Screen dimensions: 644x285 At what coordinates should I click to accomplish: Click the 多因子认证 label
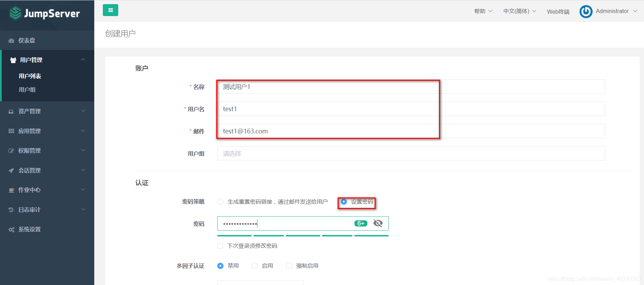click(x=191, y=266)
